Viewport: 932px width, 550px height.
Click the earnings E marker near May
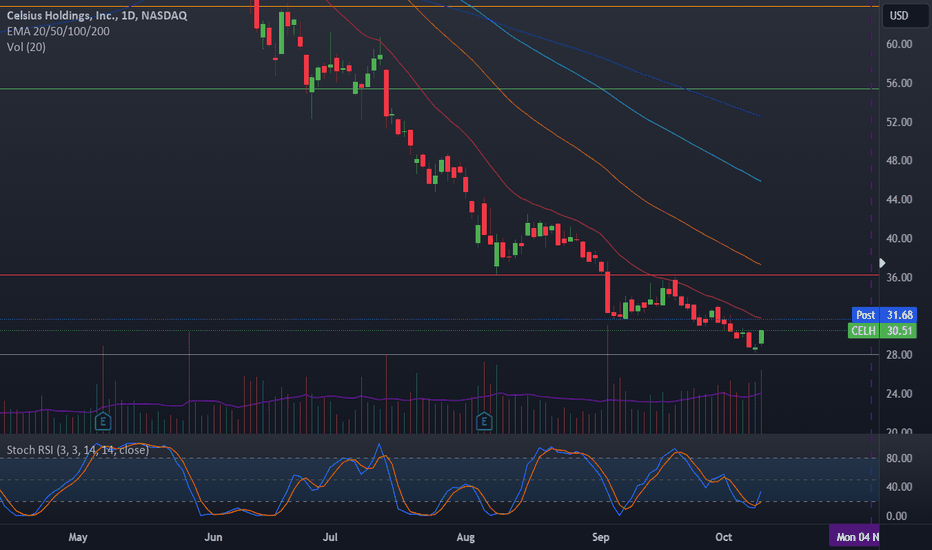[x=103, y=422]
